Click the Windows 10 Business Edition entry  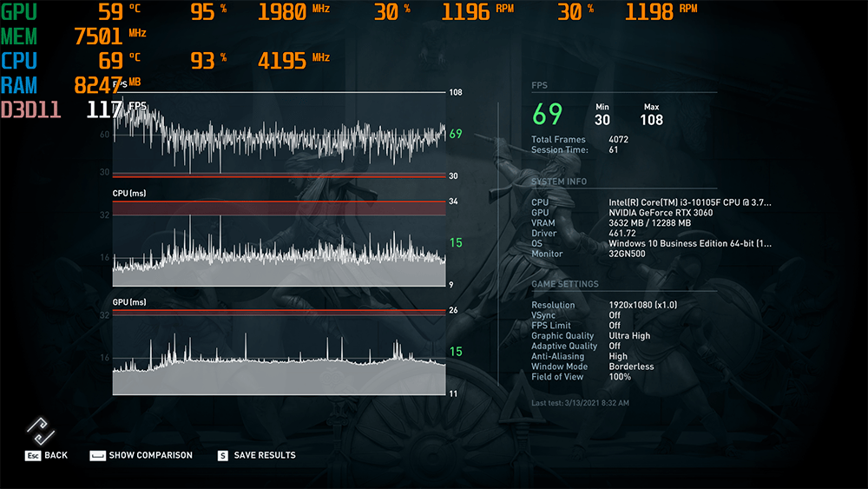point(690,244)
